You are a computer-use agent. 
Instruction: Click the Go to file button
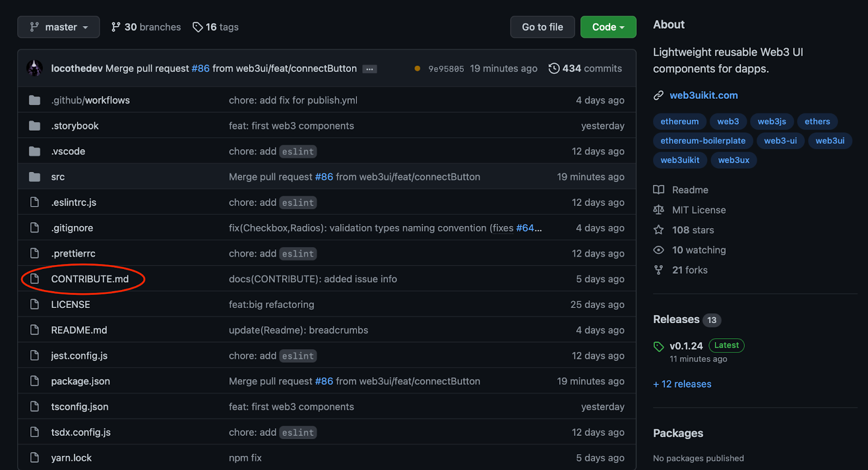[542, 27]
